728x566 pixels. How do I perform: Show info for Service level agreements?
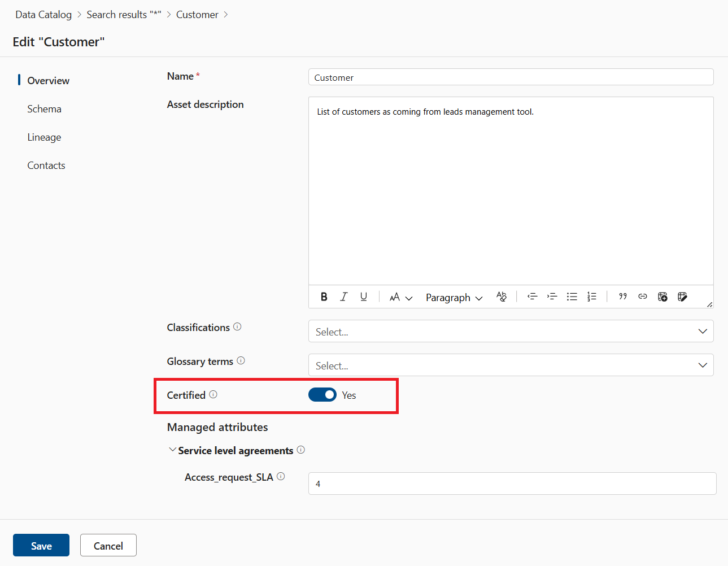coord(301,450)
